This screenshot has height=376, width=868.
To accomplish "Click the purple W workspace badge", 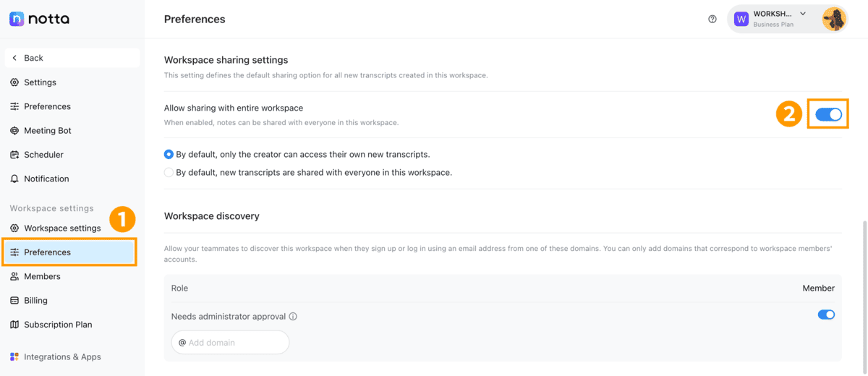I will (741, 19).
